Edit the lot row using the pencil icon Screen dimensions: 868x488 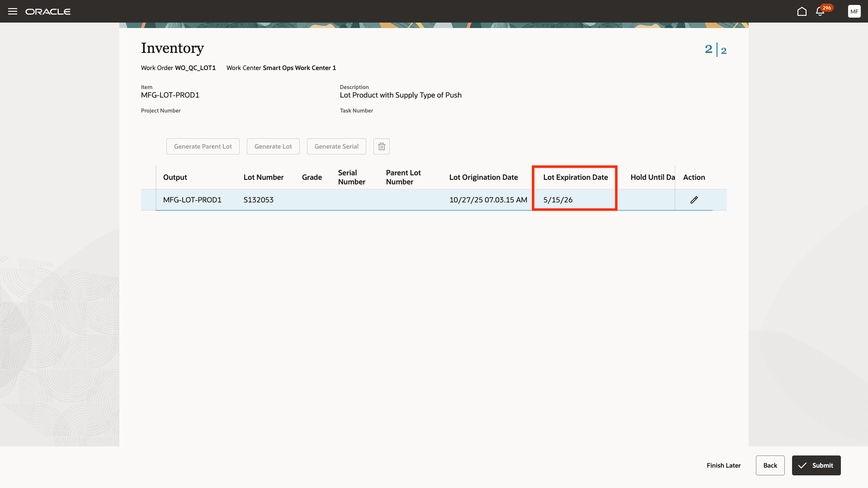point(694,200)
